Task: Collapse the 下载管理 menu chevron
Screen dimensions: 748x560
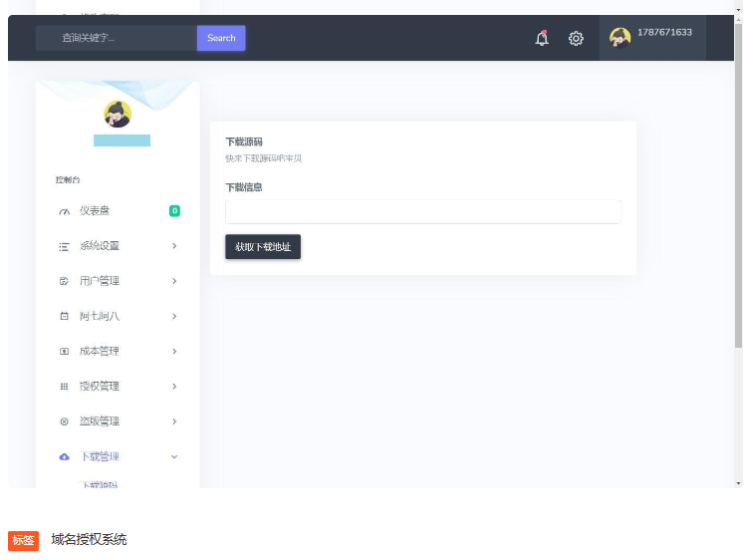Action: click(x=174, y=456)
